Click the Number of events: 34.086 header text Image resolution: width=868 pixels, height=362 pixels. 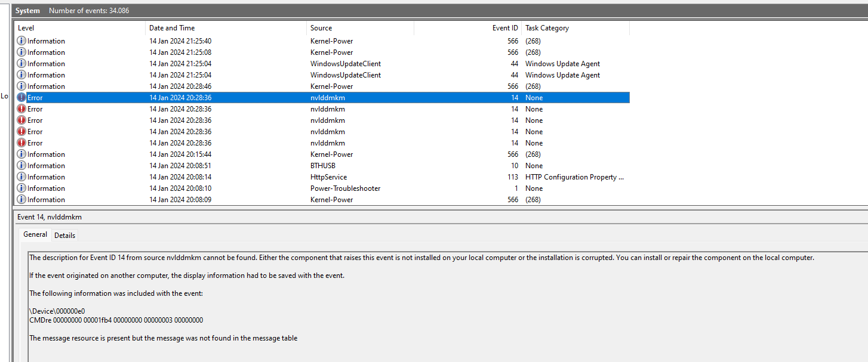[x=89, y=11]
